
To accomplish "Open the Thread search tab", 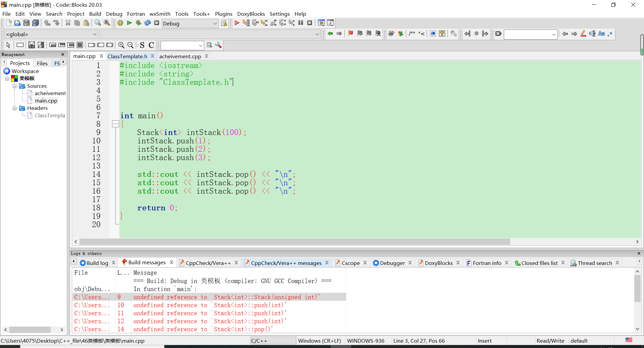I will pos(595,263).
